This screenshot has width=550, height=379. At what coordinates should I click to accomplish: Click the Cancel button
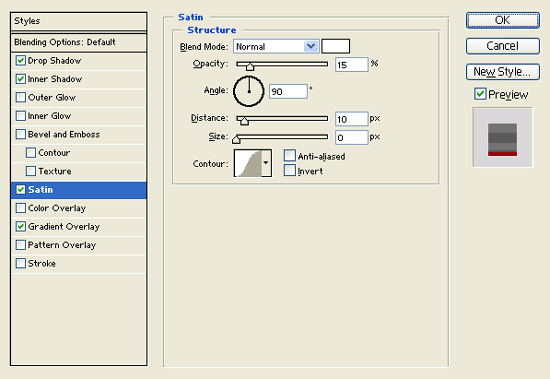pos(503,46)
